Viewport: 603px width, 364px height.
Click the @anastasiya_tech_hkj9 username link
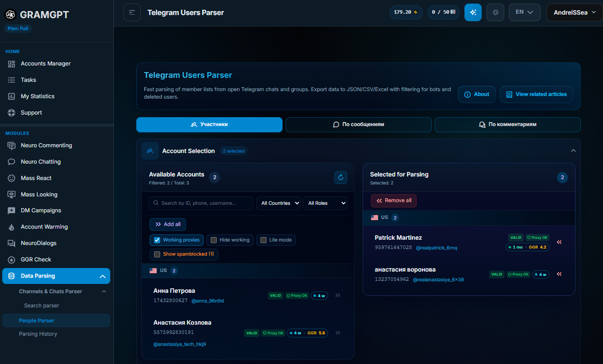point(180,344)
